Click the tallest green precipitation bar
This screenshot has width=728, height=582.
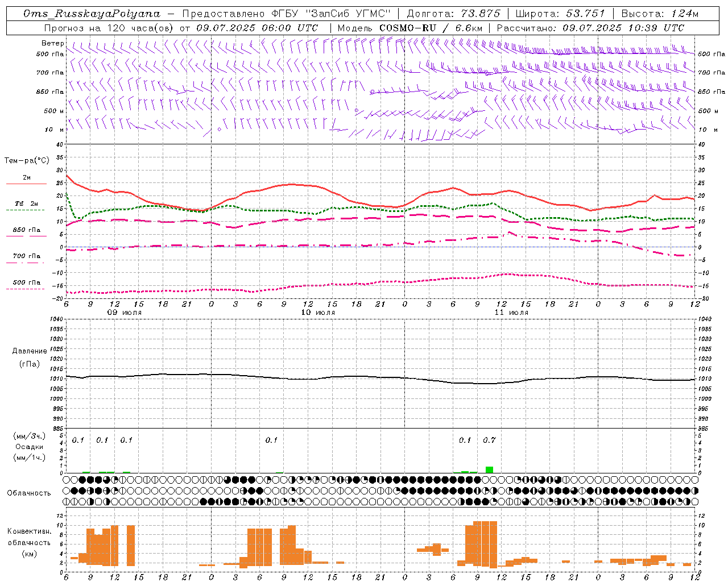489,469
